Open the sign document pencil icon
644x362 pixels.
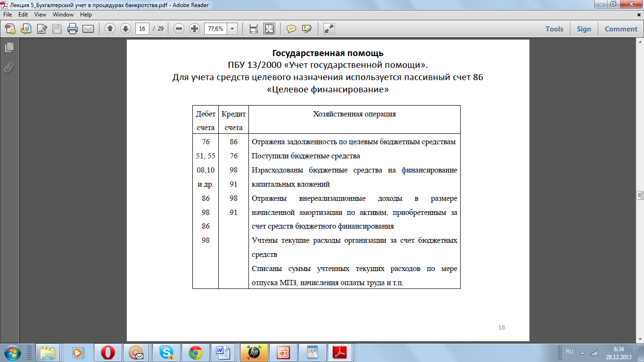(41, 29)
